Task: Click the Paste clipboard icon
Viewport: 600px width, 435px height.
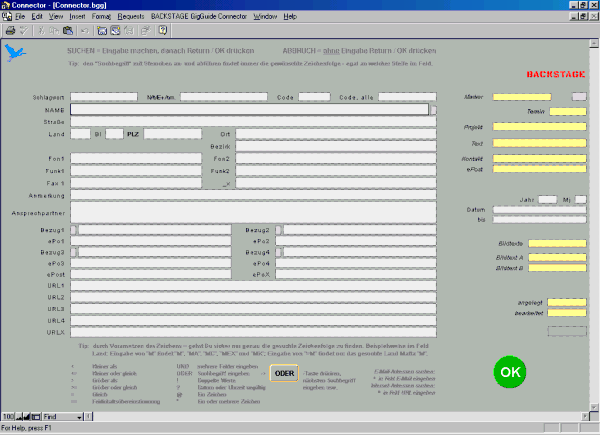Action: click(69, 31)
